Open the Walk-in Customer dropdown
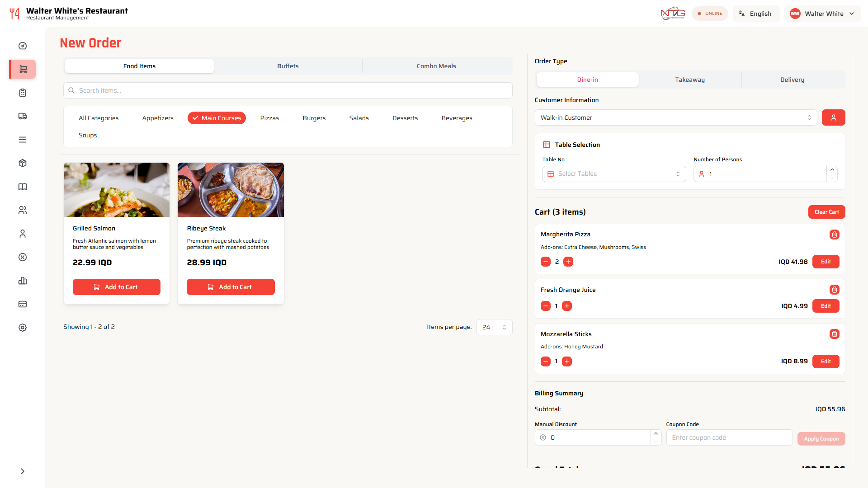Viewport: 868px width, 488px height. click(676, 117)
